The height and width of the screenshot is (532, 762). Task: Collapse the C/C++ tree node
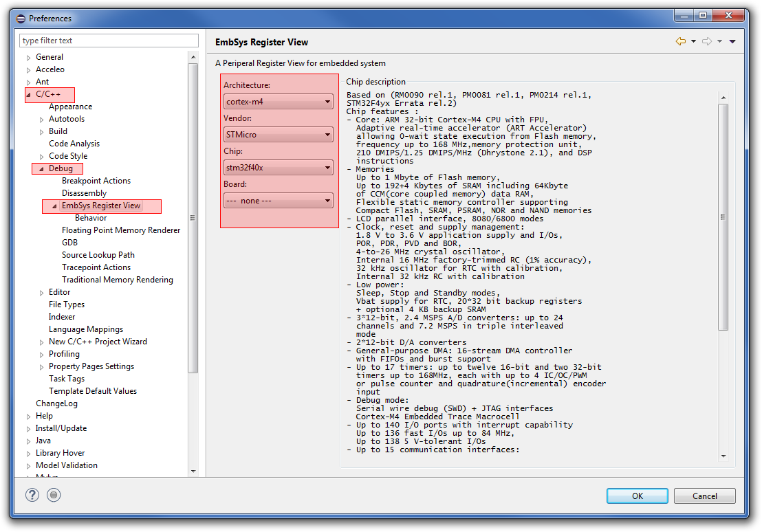pos(28,94)
